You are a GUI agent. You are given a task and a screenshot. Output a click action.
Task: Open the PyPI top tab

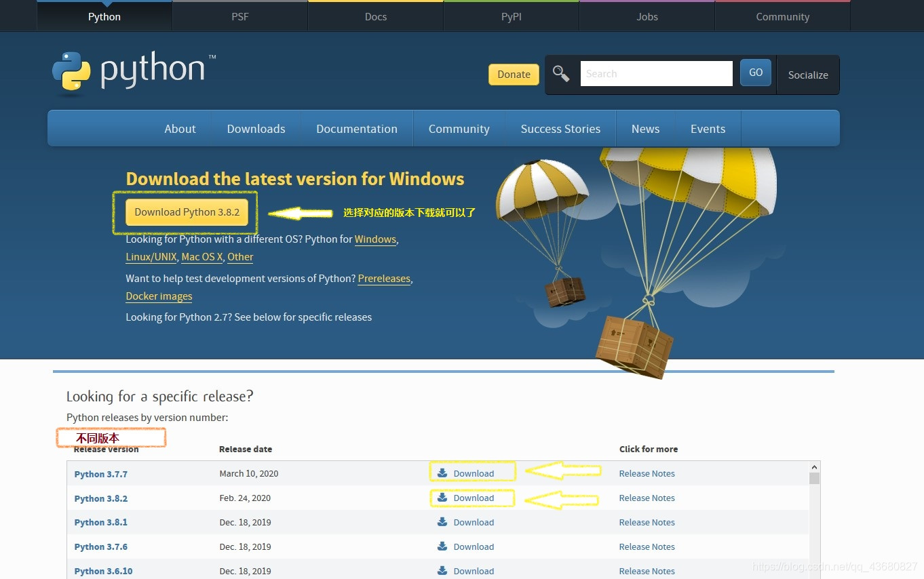coord(512,16)
